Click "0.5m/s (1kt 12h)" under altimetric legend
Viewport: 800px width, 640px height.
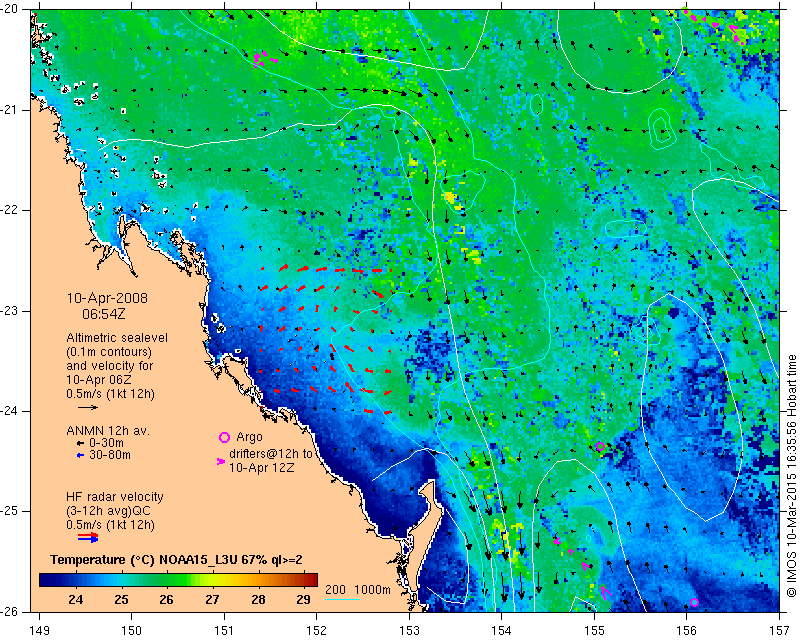pos(110,394)
